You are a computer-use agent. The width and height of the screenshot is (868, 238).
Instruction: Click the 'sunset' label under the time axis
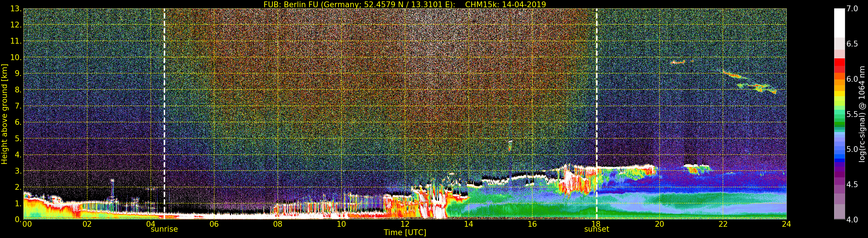coord(597,229)
